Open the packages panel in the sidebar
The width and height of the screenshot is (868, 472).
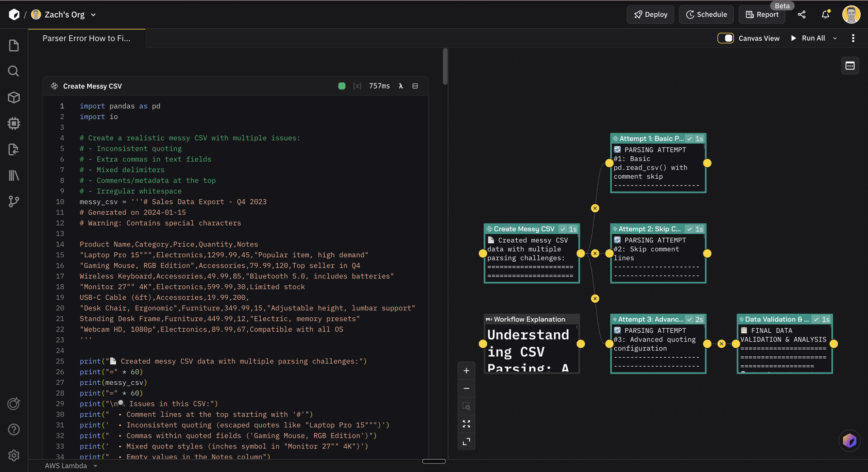[x=14, y=97]
